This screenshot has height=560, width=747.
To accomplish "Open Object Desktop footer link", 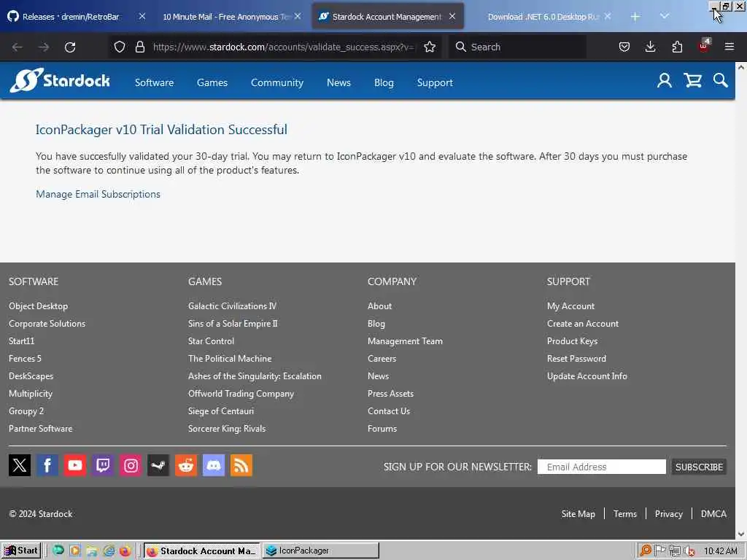I will tap(38, 306).
